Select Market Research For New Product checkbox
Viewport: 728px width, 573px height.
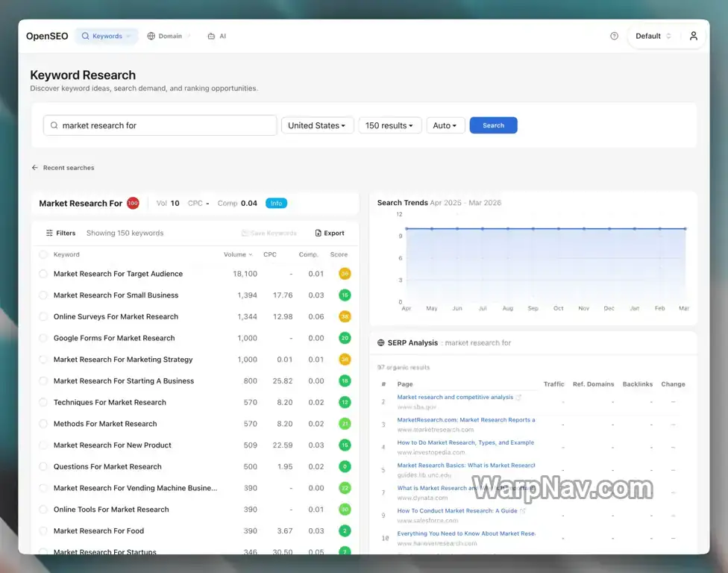[x=43, y=445]
